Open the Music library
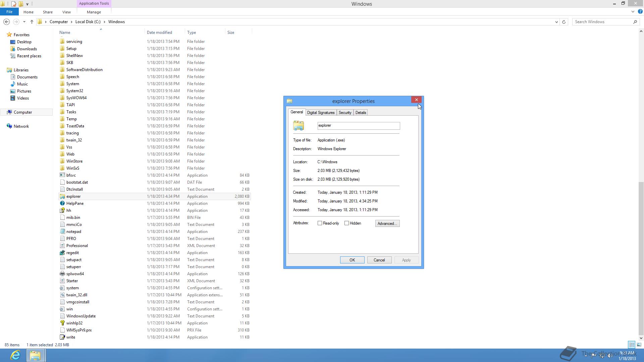This screenshot has height=362, width=644. click(22, 84)
